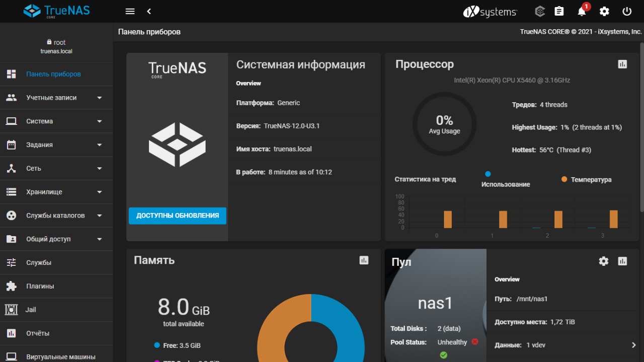This screenshot has height=362, width=644.
Task: Open the alerts bell notification
Action: tap(582, 12)
